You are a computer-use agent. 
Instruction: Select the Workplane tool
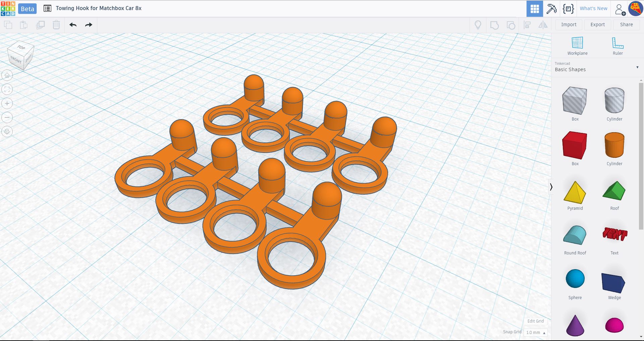[577, 46]
